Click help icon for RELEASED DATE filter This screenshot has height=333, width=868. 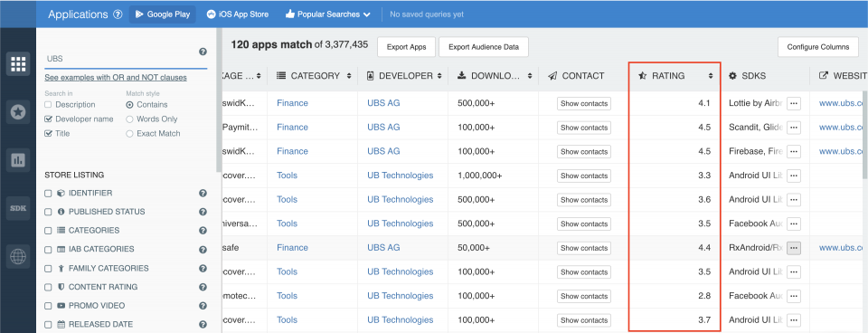pos(203,324)
